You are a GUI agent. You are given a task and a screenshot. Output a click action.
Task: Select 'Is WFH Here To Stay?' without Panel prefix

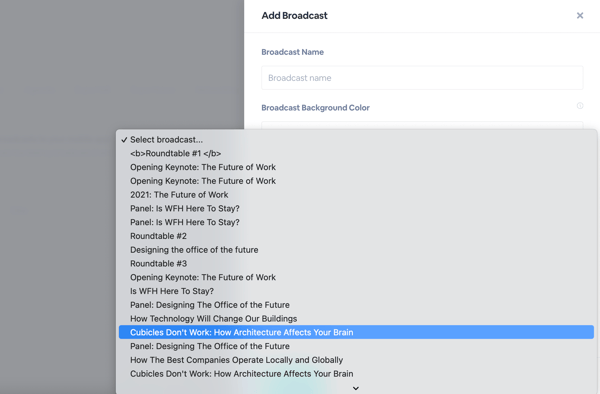[356, 291]
